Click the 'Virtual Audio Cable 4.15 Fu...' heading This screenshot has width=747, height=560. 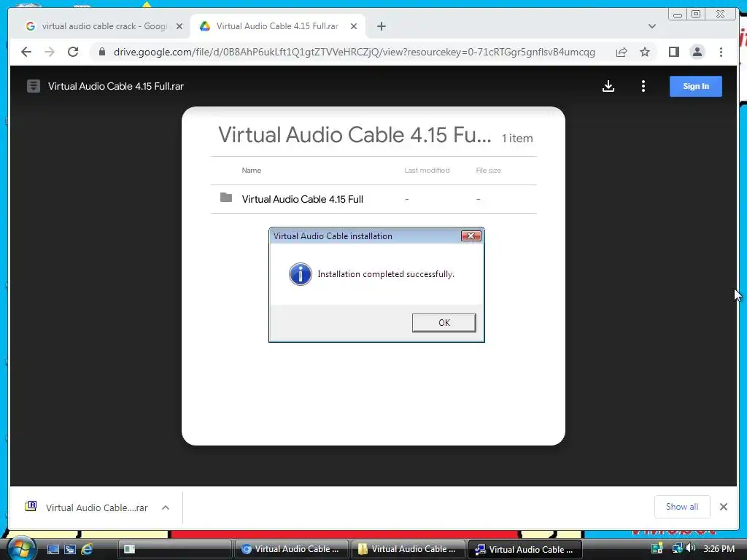(x=355, y=135)
